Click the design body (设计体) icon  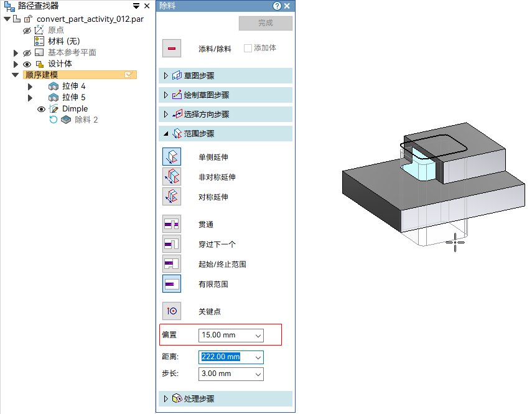pos(40,64)
